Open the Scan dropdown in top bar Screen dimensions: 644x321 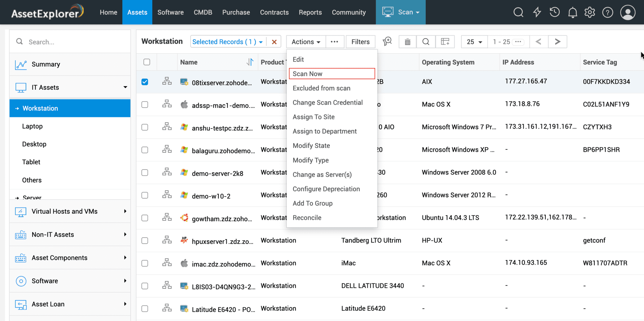pyautogui.click(x=401, y=12)
